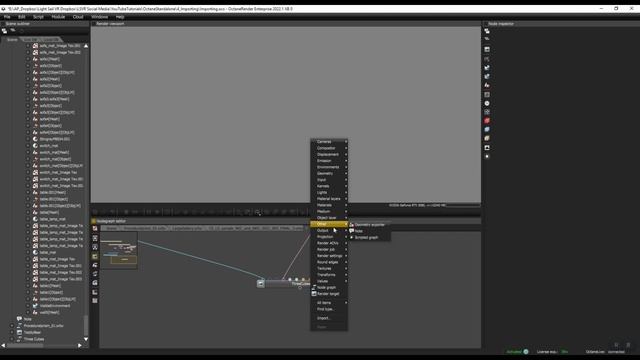Open the Textures submenu entry
640x360 pixels.
(329, 269)
